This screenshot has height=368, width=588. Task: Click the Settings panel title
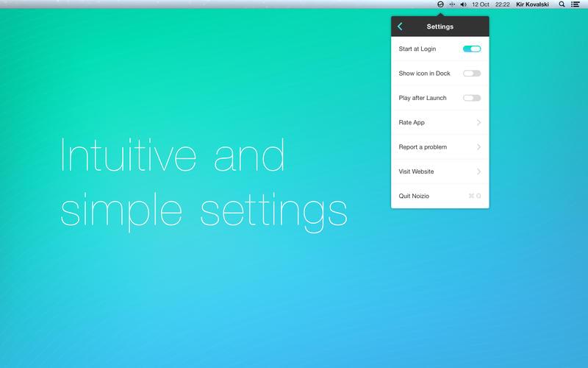click(440, 26)
